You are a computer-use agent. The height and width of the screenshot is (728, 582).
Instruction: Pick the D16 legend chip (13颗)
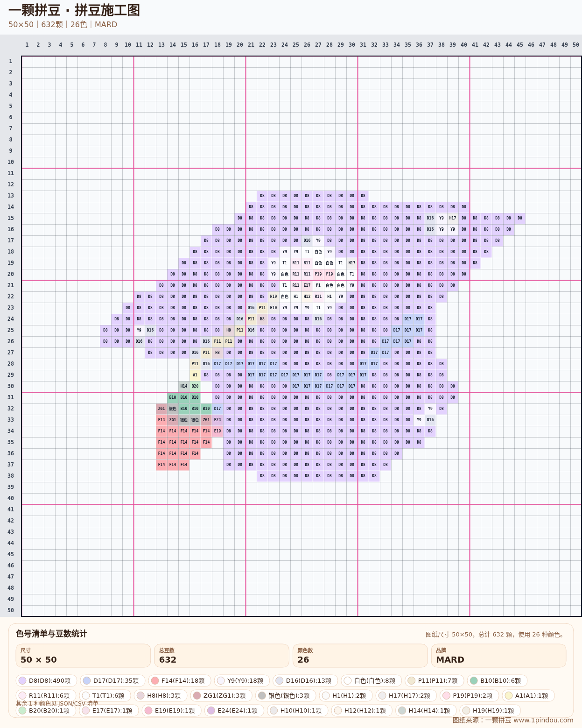tap(305, 681)
